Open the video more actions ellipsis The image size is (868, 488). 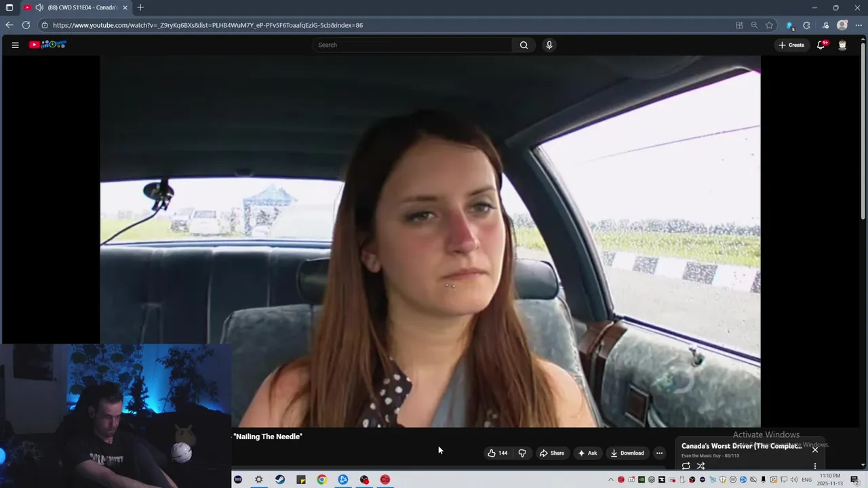(x=659, y=453)
